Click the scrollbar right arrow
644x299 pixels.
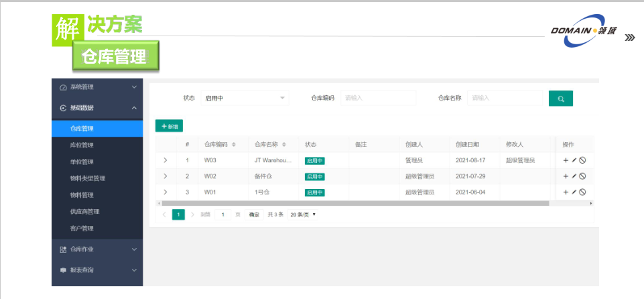click(x=592, y=203)
